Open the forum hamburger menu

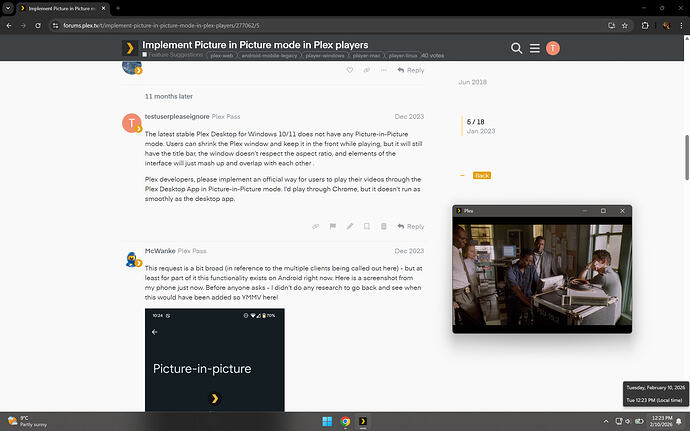click(x=535, y=48)
